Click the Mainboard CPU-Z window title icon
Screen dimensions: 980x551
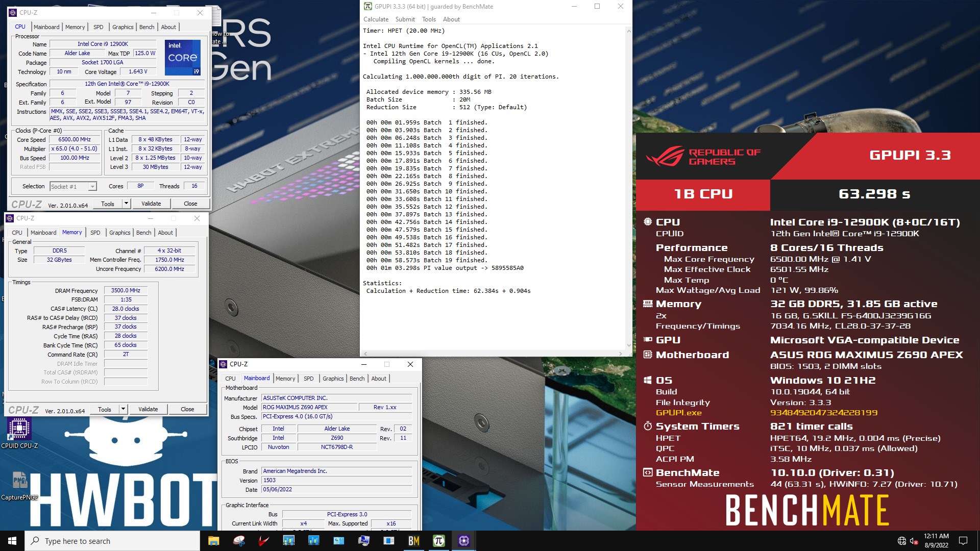click(x=223, y=364)
